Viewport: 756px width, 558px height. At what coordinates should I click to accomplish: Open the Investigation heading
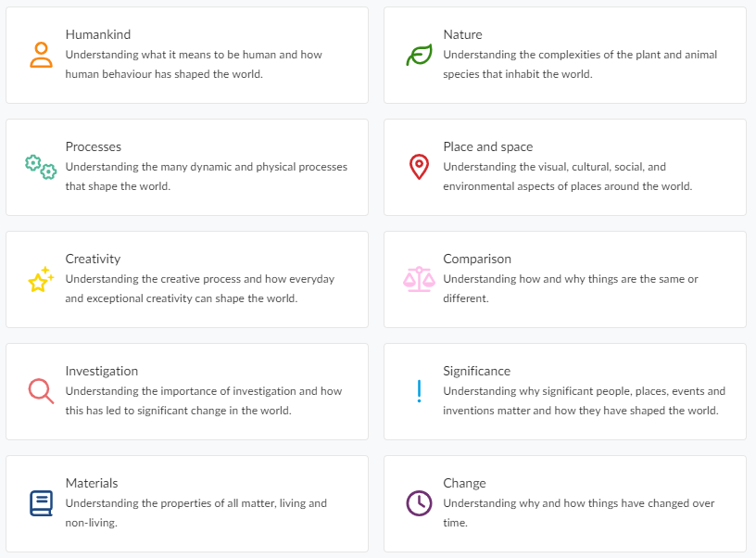[101, 371]
